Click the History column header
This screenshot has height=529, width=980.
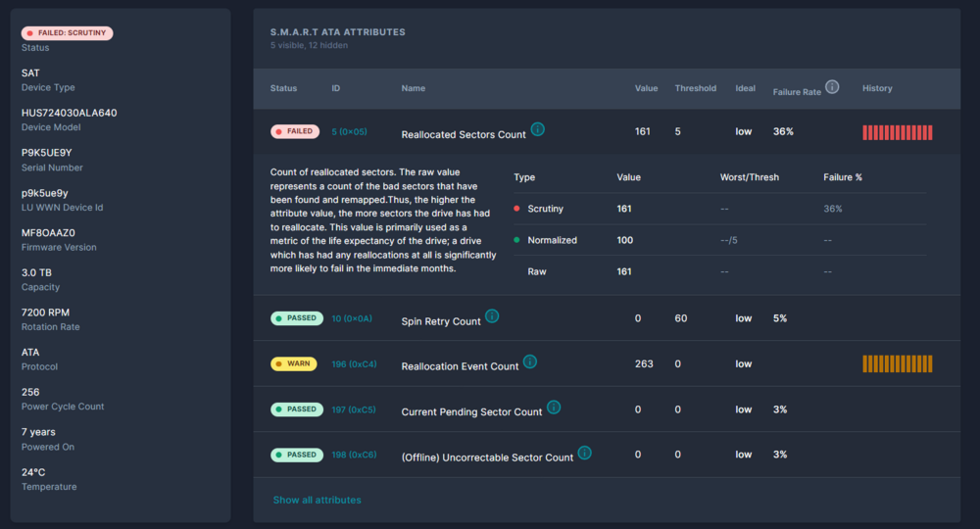[x=877, y=88]
